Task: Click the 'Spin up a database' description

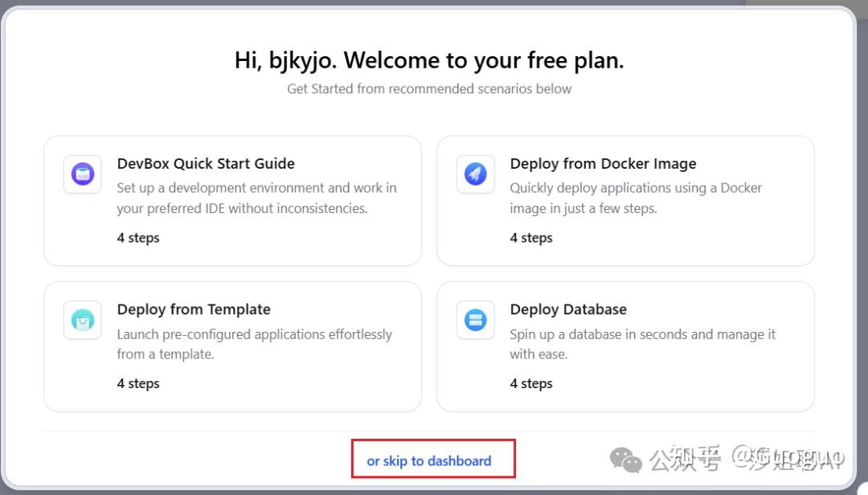Action: [642, 344]
